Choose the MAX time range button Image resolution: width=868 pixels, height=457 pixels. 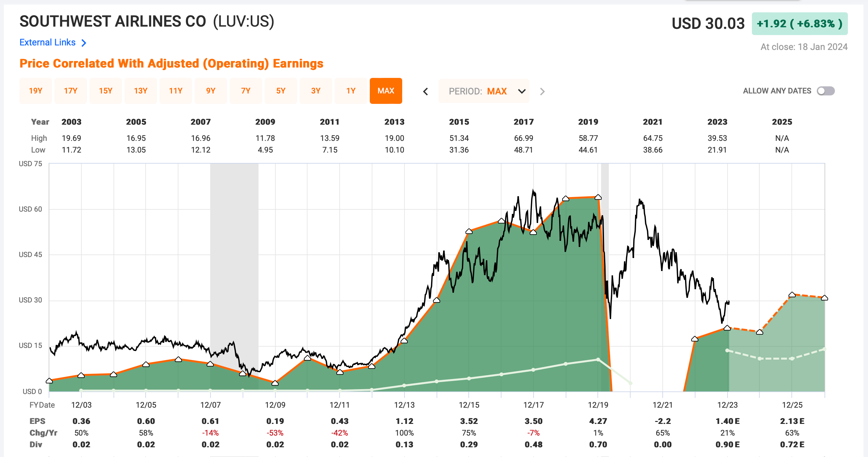tap(386, 91)
